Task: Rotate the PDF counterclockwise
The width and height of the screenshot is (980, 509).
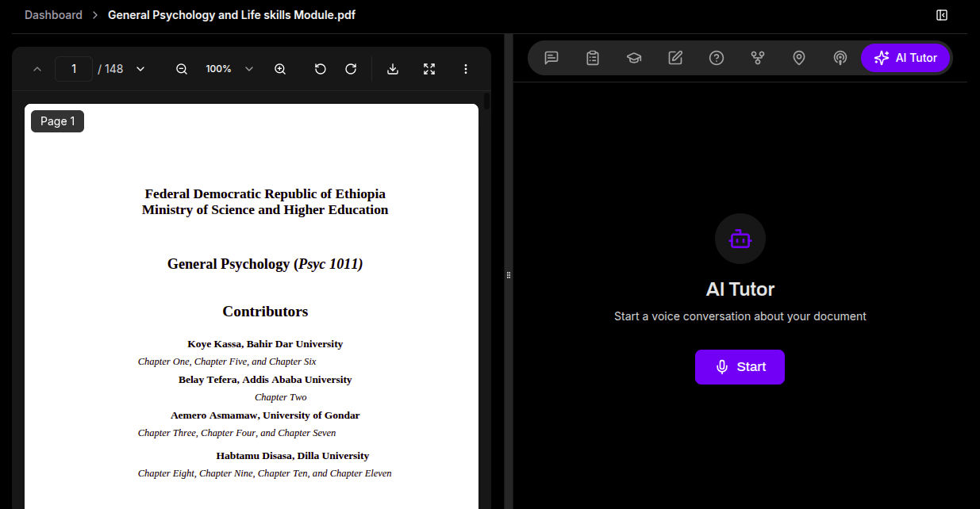Action: [321, 69]
